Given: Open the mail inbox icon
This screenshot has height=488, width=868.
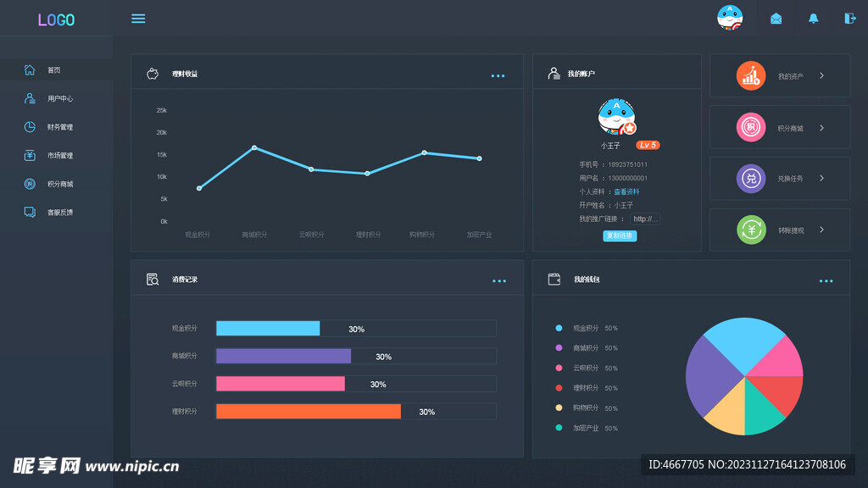Looking at the screenshot, I should coord(776,19).
